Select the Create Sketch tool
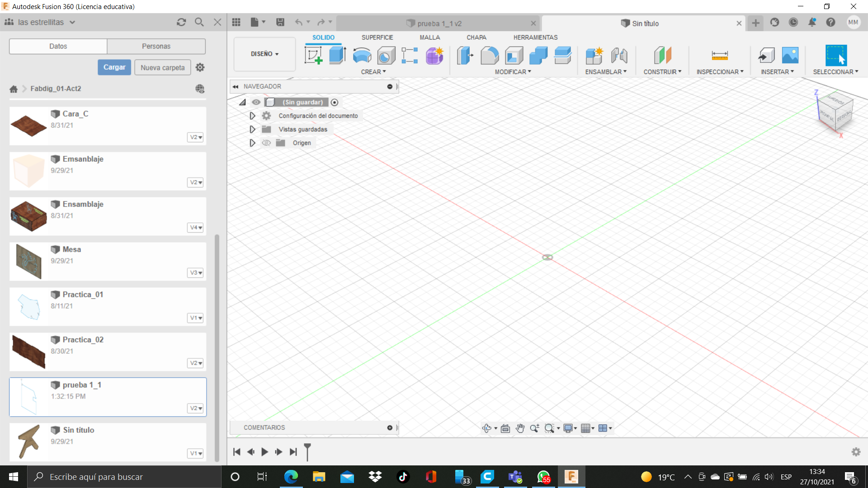Screen dimensions: 868x488 pos(313,56)
